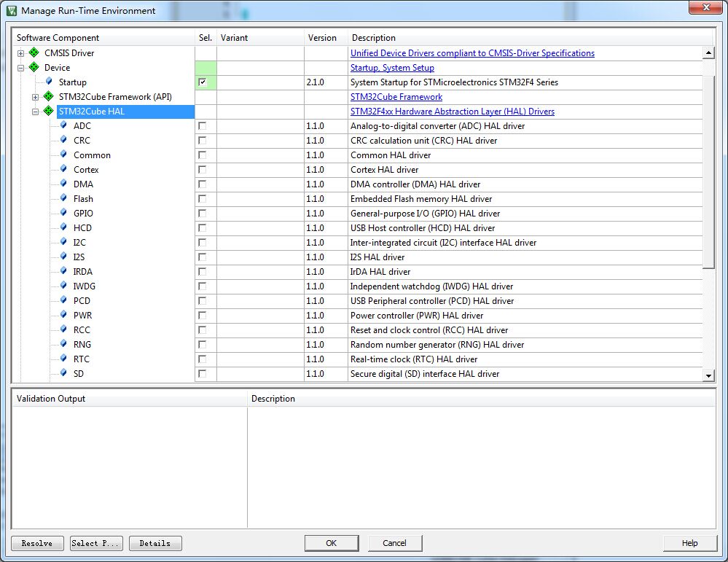Viewport: 728px width, 562px height.
Task: Select the Flash component row label
Action: click(x=83, y=199)
